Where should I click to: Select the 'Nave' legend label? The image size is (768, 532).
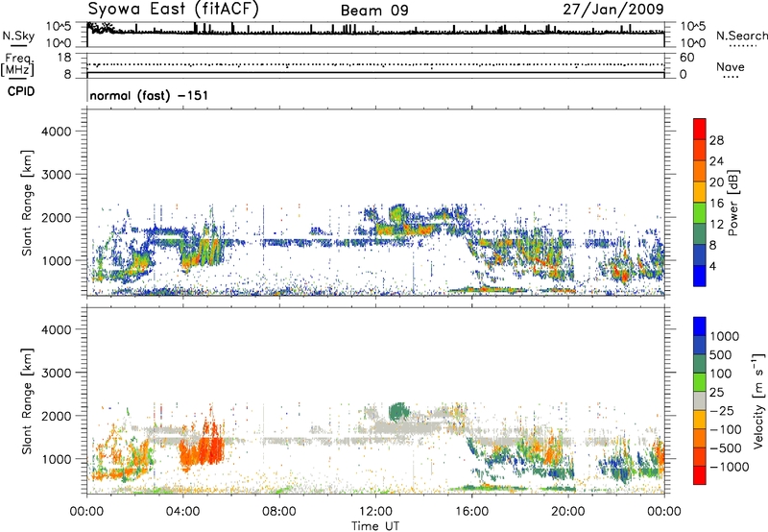click(x=731, y=67)
